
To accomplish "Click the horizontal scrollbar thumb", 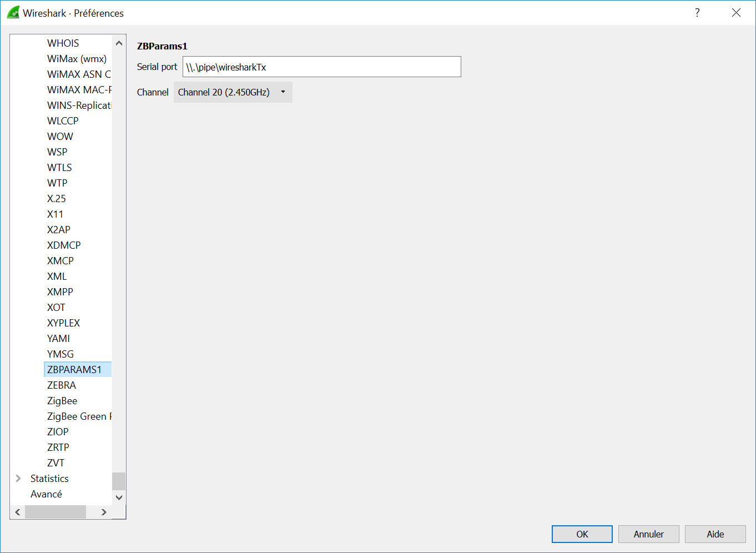I will [x=56, y=512].
